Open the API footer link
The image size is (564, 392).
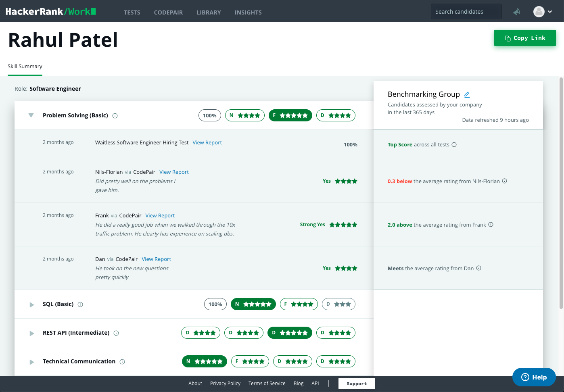coord(315,384)
